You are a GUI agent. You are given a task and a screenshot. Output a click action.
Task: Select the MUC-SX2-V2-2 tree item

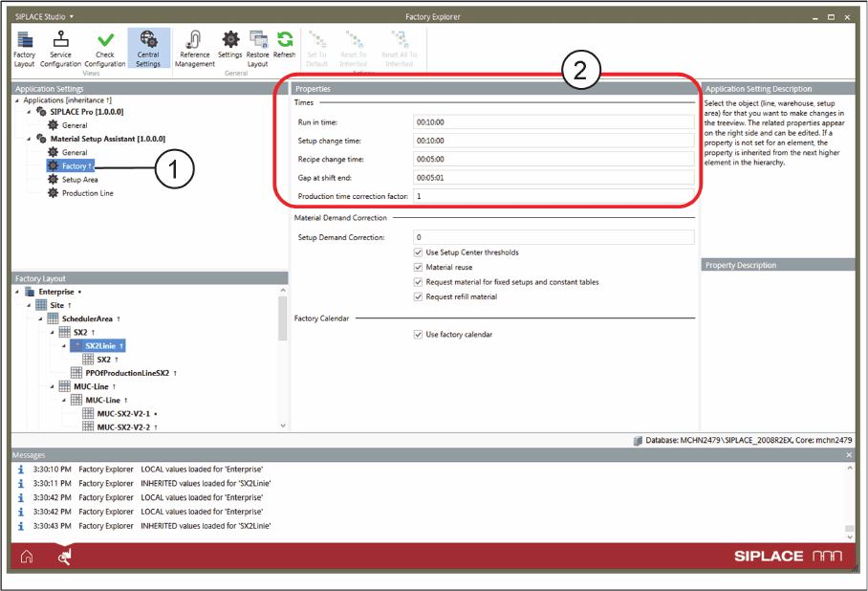(x=123, y=427)
